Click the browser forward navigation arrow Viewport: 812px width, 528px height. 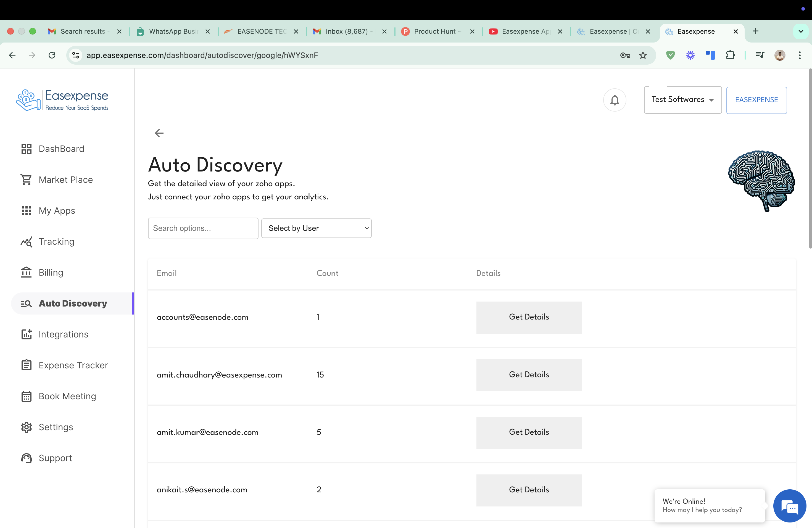click(32, 55)
